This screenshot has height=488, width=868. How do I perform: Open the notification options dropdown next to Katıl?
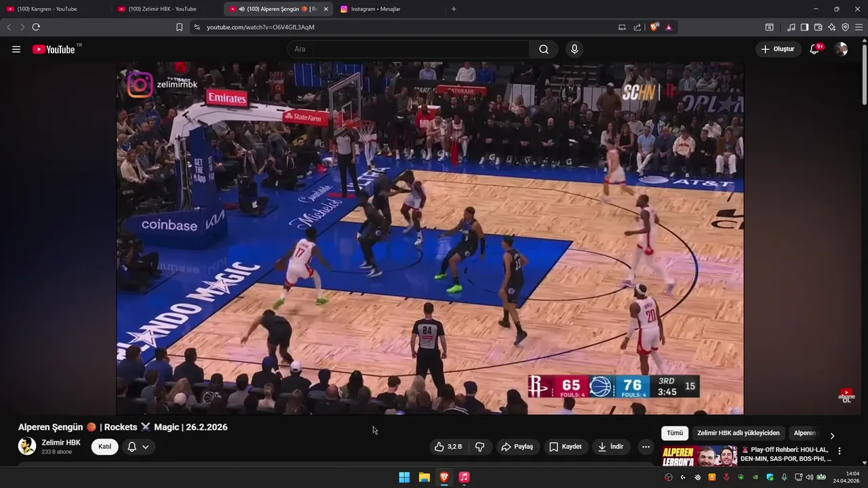(138, 447)
